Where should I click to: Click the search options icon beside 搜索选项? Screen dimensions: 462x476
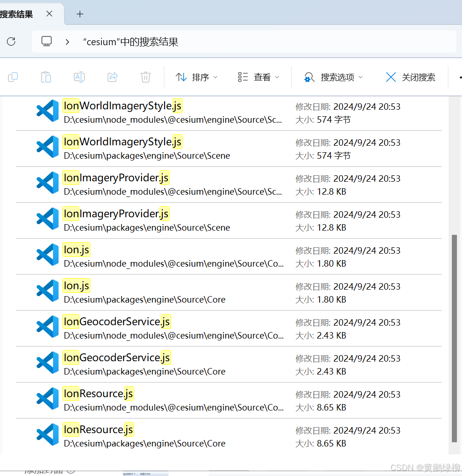[309, 77]
